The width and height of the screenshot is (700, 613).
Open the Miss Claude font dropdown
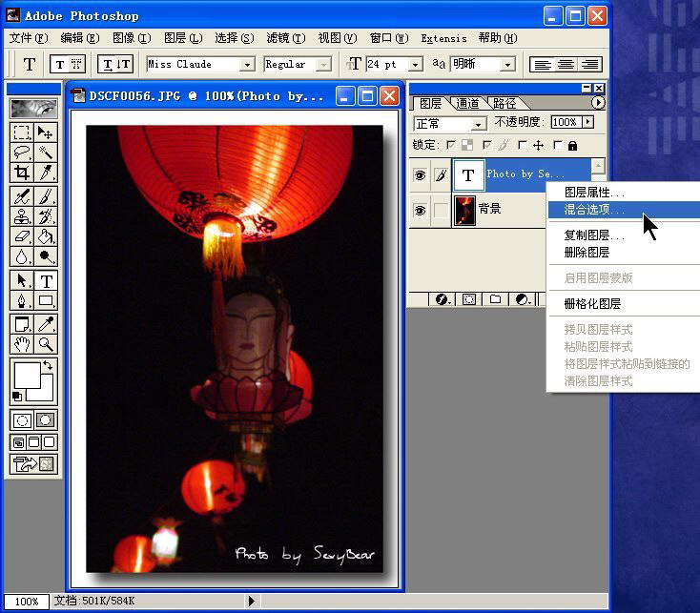(247, 65)
